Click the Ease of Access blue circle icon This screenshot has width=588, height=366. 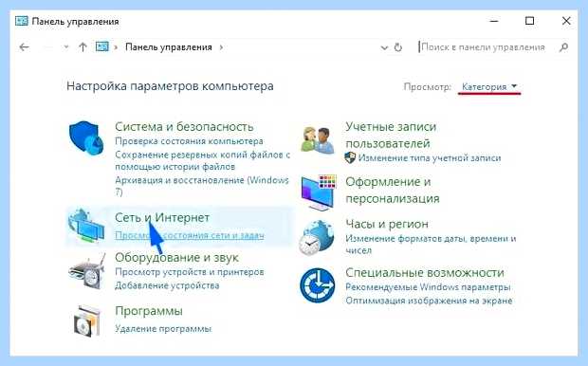pyautogui.click(x=318, y=285)
